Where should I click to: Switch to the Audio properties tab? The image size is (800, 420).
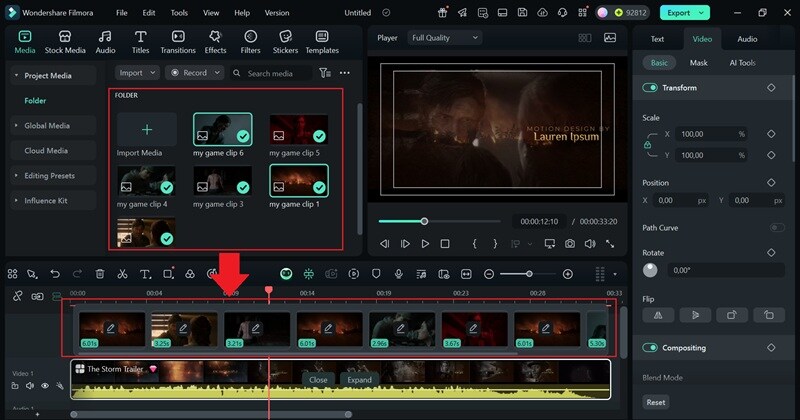point(747,39)
